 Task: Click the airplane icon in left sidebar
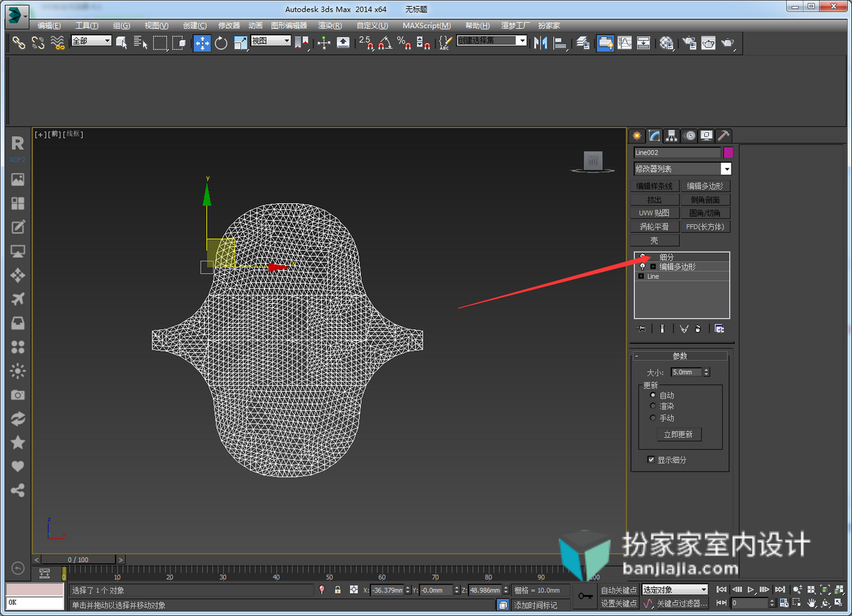(x=18, y=299)
